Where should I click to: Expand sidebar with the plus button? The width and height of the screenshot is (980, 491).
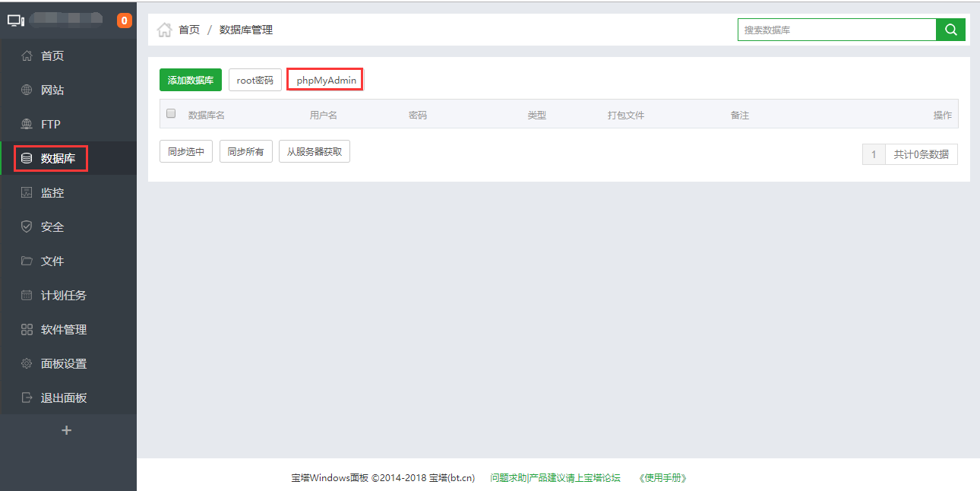tap(66, 430)
